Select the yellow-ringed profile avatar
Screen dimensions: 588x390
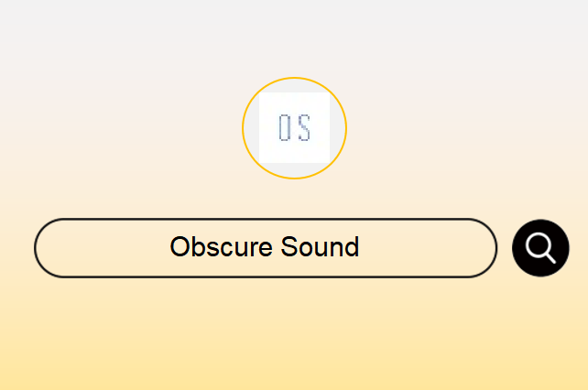(x=294, y=128)
